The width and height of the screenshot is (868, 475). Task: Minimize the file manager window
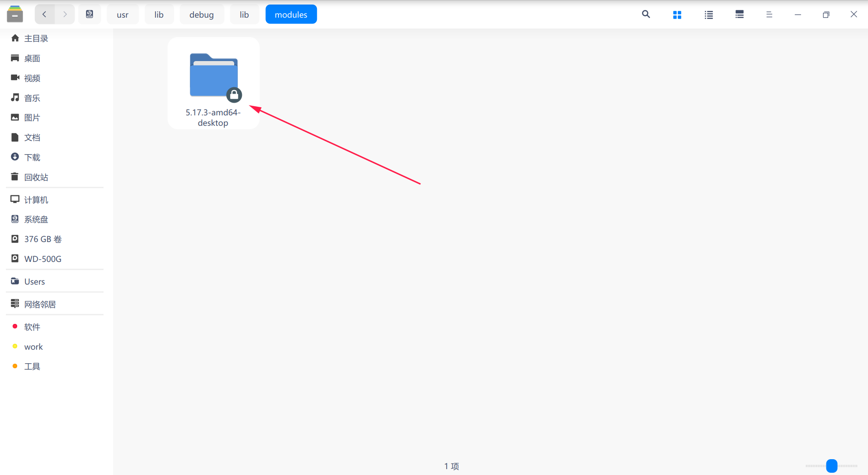(x=798, y=15)
